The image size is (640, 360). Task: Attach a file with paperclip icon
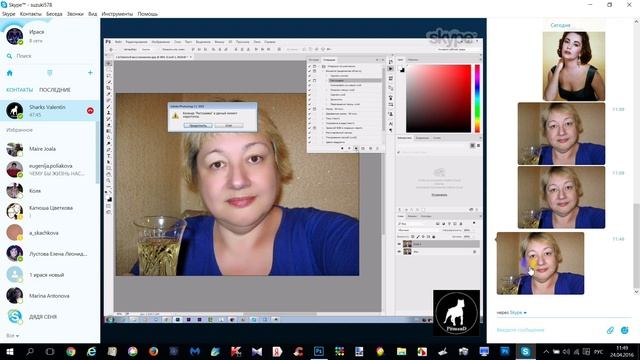click(610, 330)
